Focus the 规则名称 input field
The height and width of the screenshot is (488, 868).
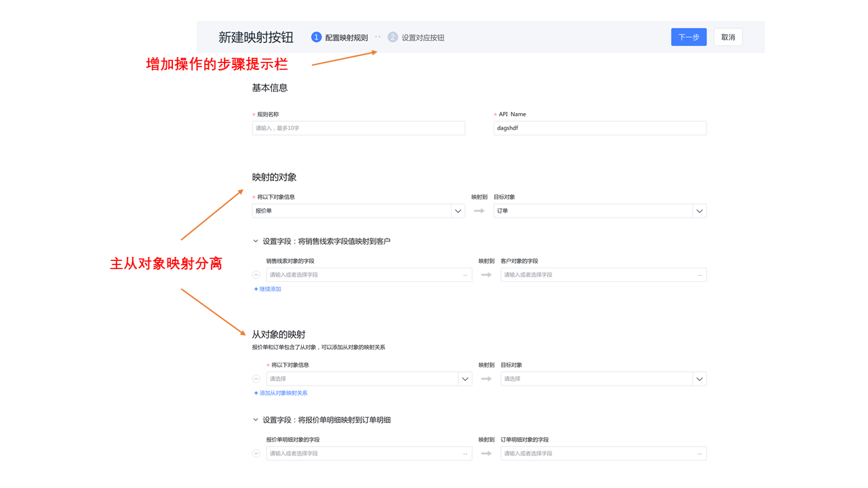(359, 128)
